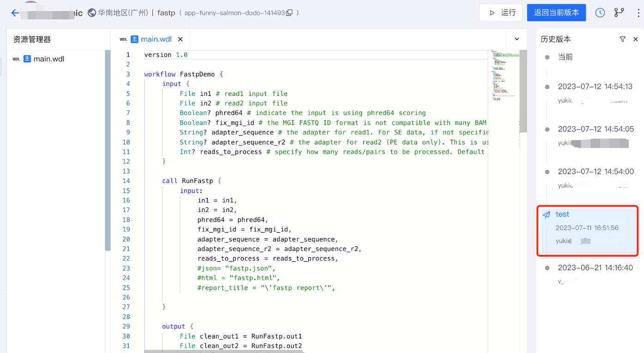Switch to the main.wdl tab
644x353 pixels.
[156, 39]
